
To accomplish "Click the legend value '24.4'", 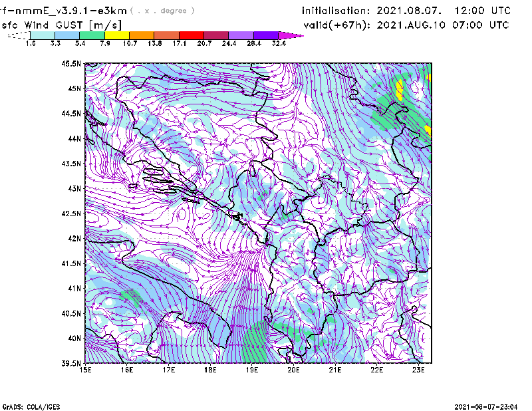I will point(229,43).
